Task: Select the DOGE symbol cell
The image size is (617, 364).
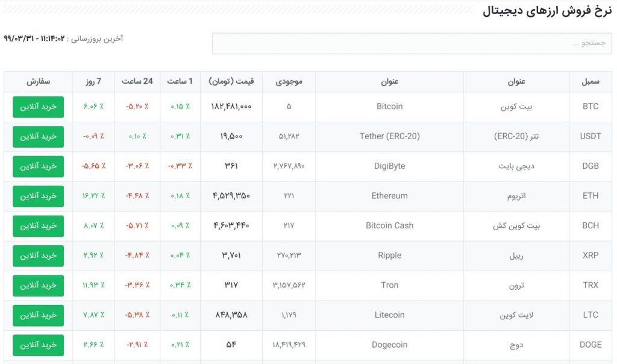Action: 590,345
